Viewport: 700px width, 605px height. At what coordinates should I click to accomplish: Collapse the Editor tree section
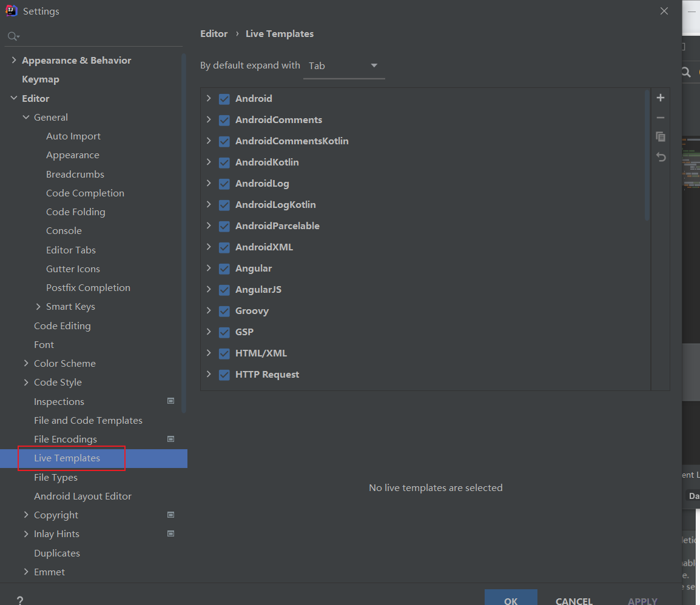(14, 98)
